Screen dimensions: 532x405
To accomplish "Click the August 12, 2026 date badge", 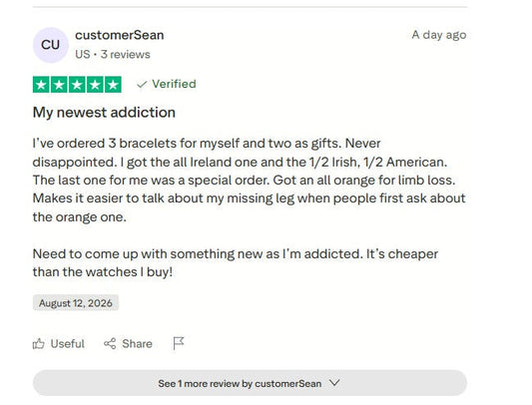I will 76,302.
